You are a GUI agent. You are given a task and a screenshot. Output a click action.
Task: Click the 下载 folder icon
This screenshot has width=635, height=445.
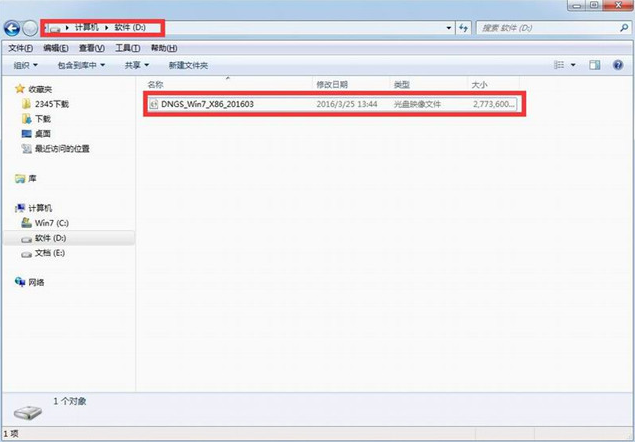(26, 119)
